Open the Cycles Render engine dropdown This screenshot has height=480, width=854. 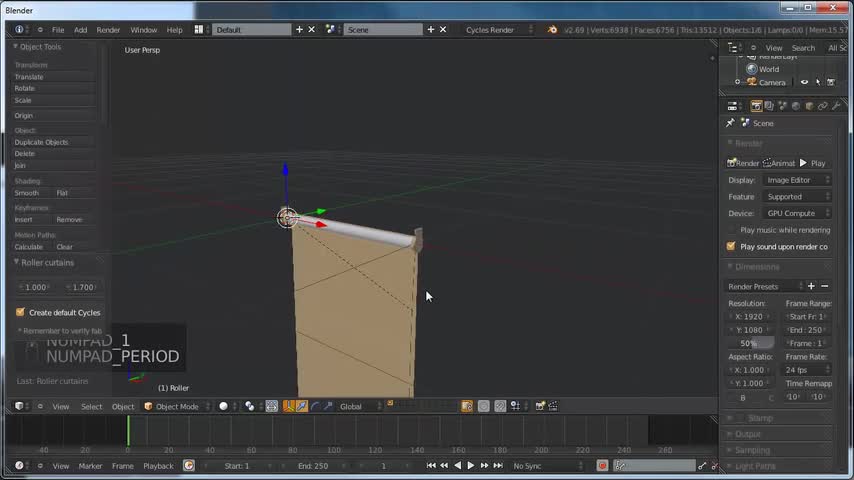pyautogui.click(x=497, y=29)
